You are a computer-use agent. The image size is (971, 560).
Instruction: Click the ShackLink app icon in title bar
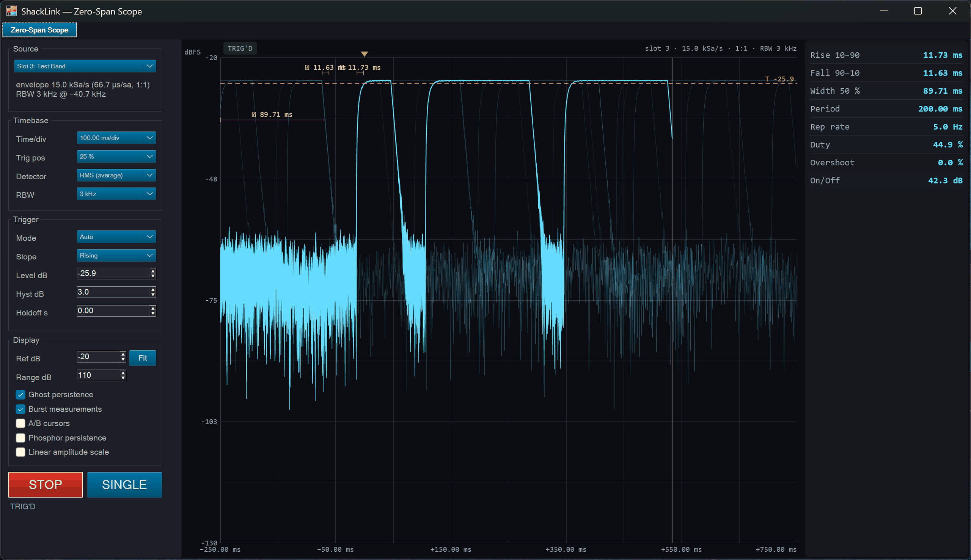point(11,11)
